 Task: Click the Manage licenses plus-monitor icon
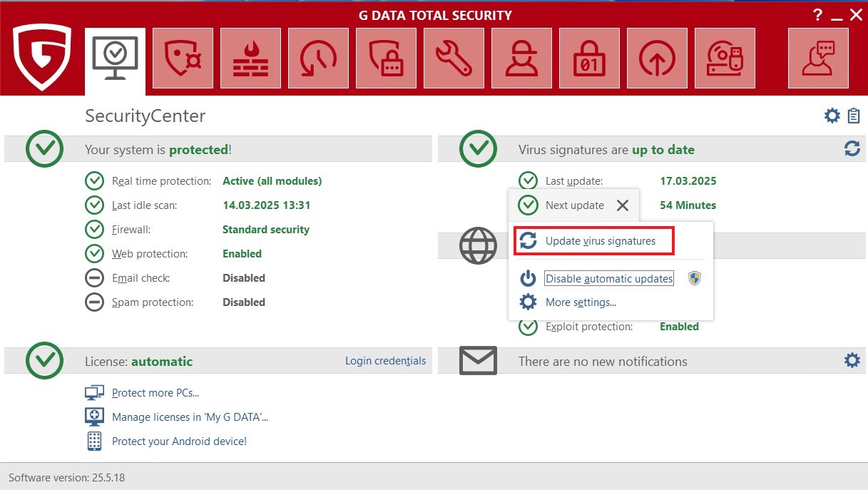click(x=94, y=417)
